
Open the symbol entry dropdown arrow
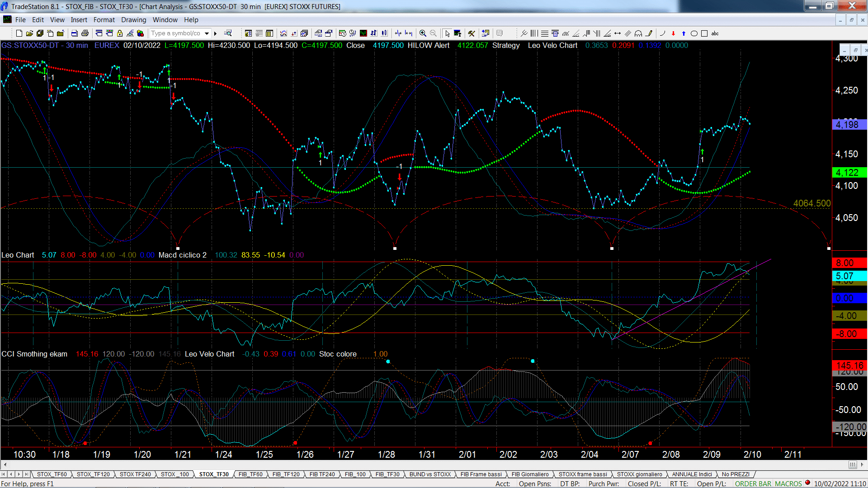pos(207,33)
